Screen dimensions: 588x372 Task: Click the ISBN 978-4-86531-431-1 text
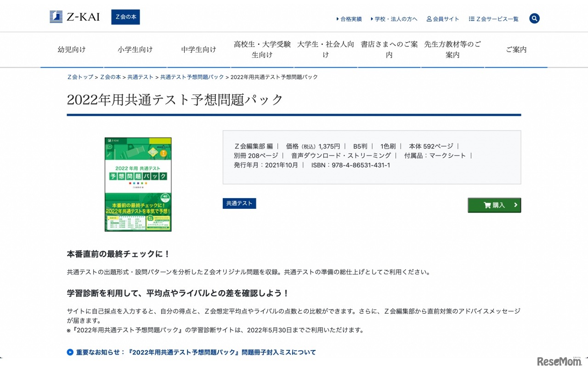(351, 165)
